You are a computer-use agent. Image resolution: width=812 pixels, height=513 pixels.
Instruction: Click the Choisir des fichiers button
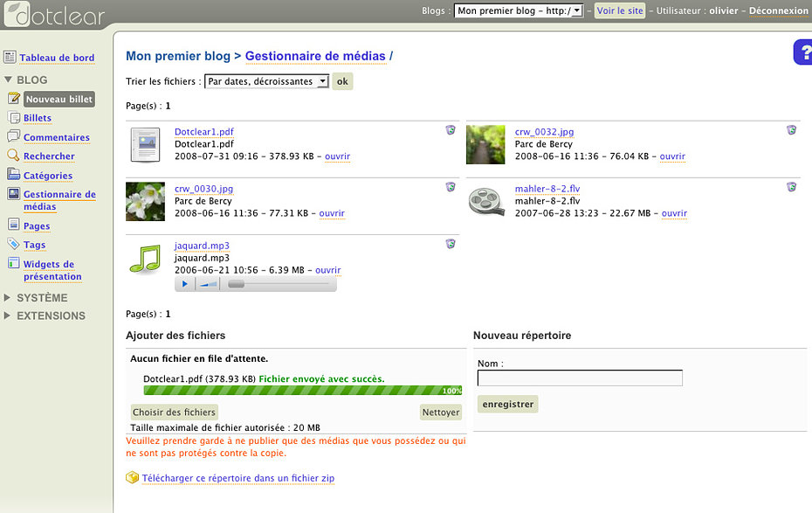tap(175, 412)
